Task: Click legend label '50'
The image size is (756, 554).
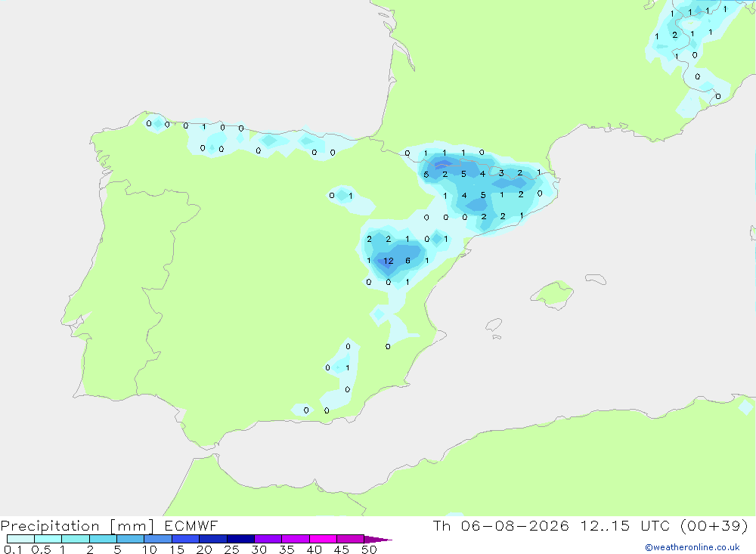Action: [x=369, y=549]
